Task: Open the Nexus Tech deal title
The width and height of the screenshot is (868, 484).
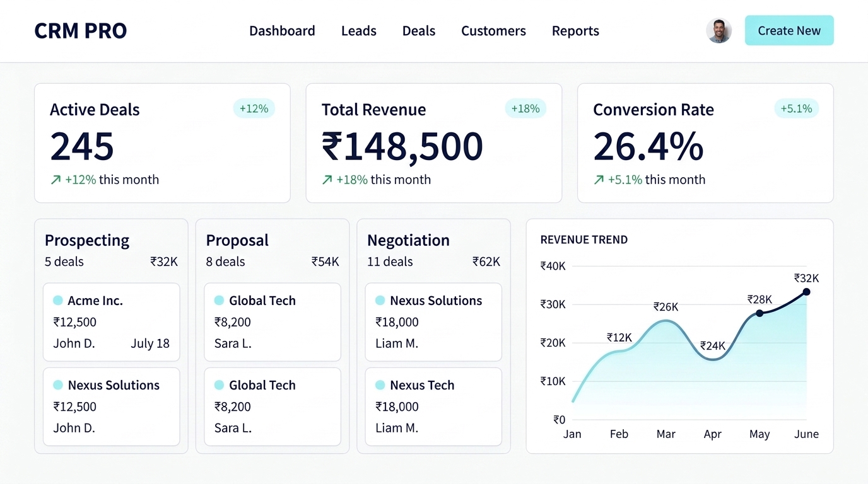Action: (422, 385)
